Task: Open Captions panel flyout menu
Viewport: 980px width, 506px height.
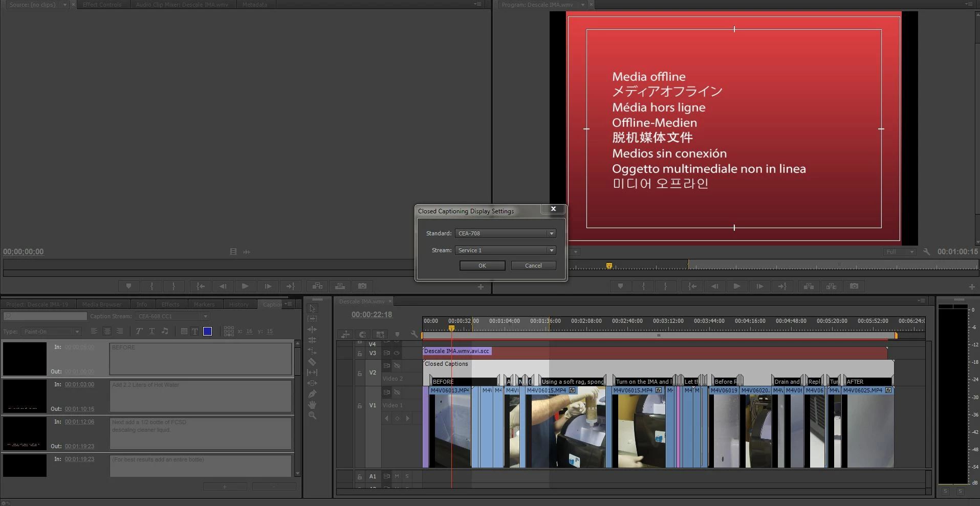Action: [x=289, y=304]
